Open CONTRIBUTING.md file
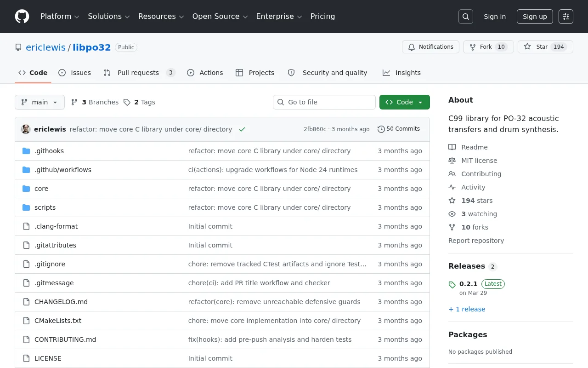The image size is (588, 368). pyautogui.click(x=65, y=339)
